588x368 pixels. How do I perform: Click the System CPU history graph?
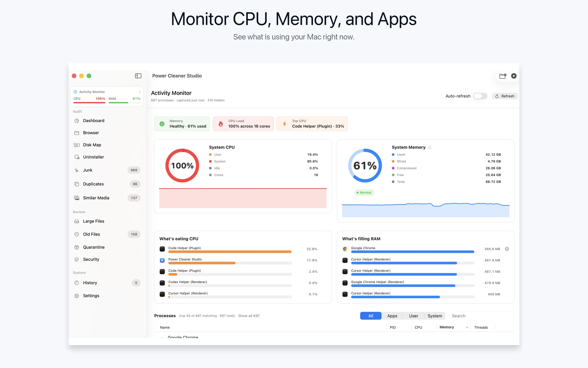(x=243, y=198)
